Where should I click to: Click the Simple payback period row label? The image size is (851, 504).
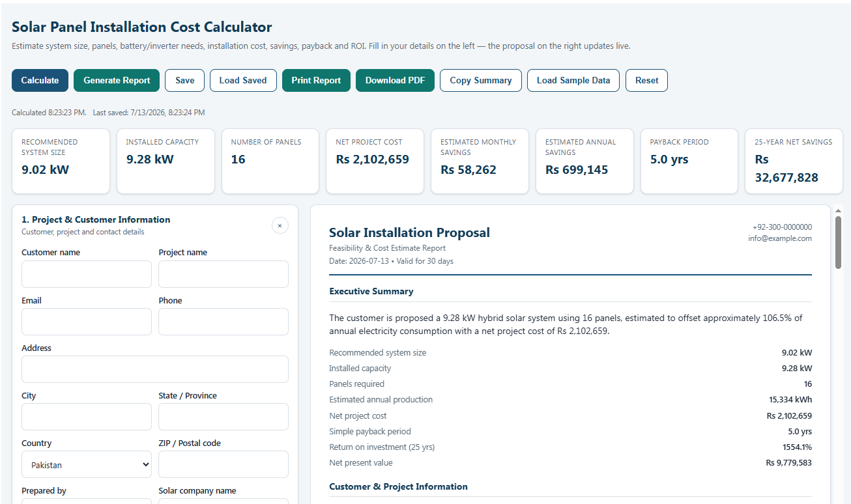[370, 432]
